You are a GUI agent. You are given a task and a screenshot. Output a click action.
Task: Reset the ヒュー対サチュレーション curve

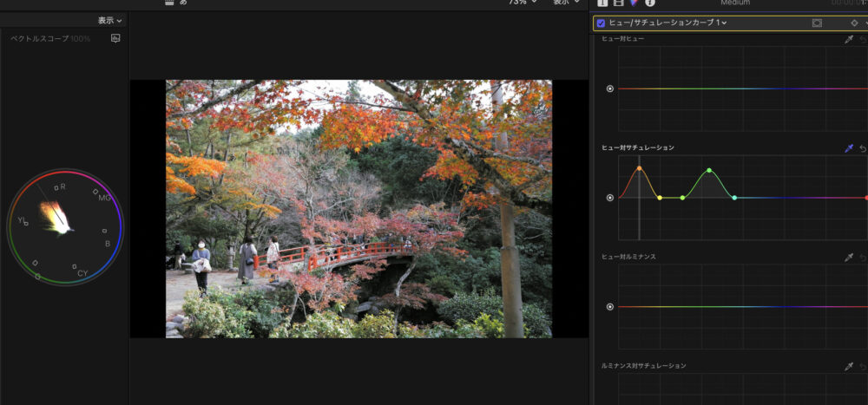pyautogui.click(x=863, y=148)
